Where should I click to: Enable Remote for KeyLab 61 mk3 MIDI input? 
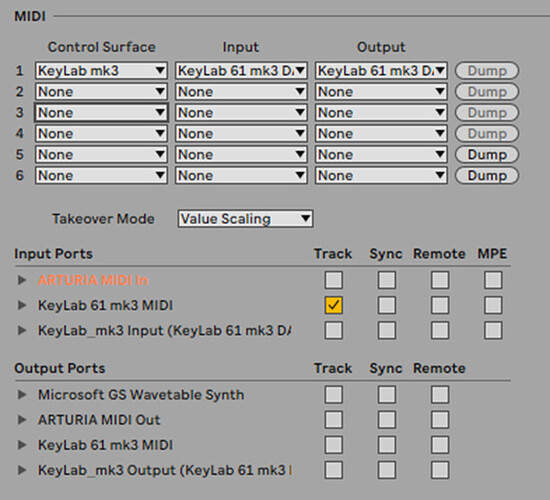[x=440, y=305]
